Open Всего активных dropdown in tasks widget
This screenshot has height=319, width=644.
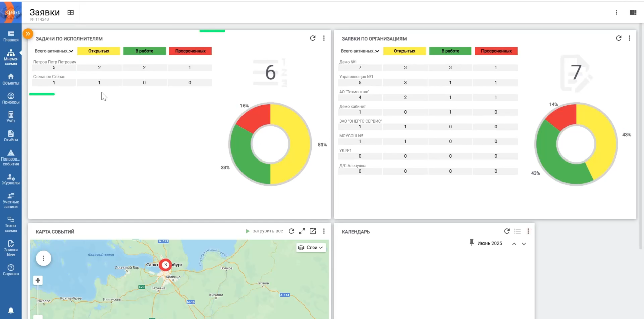tap(54, 51)
